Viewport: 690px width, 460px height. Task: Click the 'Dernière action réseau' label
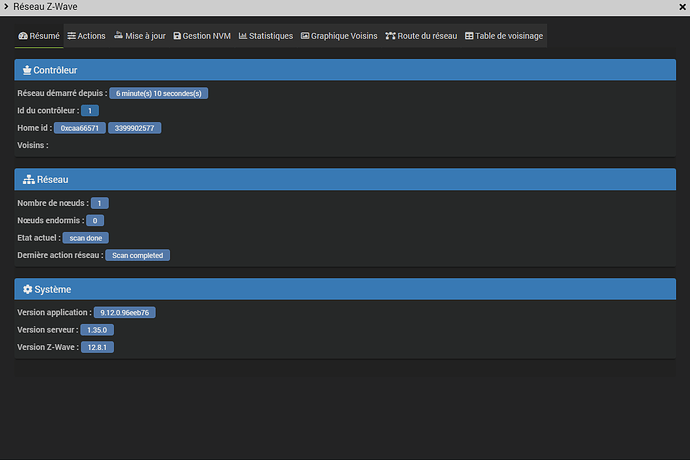pyautogui.click(x=58, y=255)
